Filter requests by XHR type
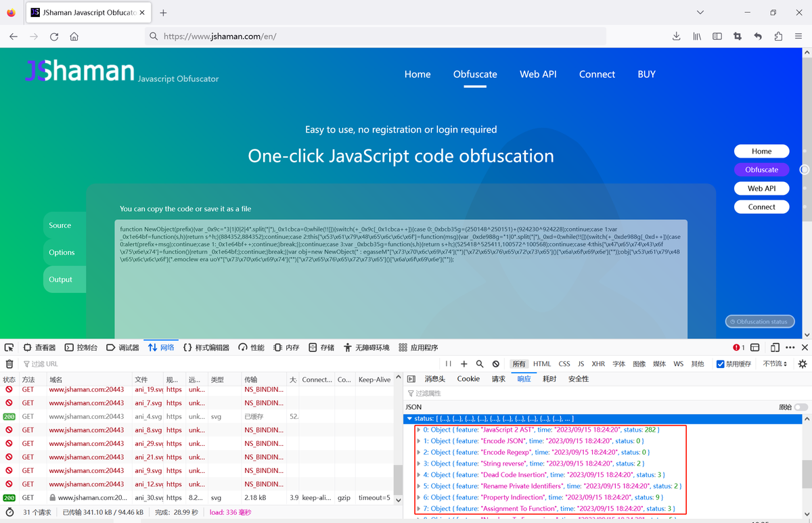The width and height of the screenshot is (812, 523). pyautogui.click(x=598, y=364)
